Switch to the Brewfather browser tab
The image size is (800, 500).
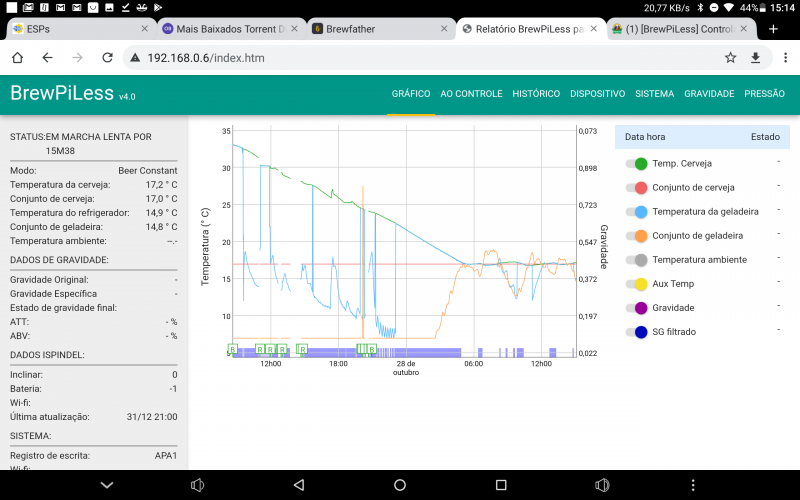pyautogui.click(x=380, y=29)
